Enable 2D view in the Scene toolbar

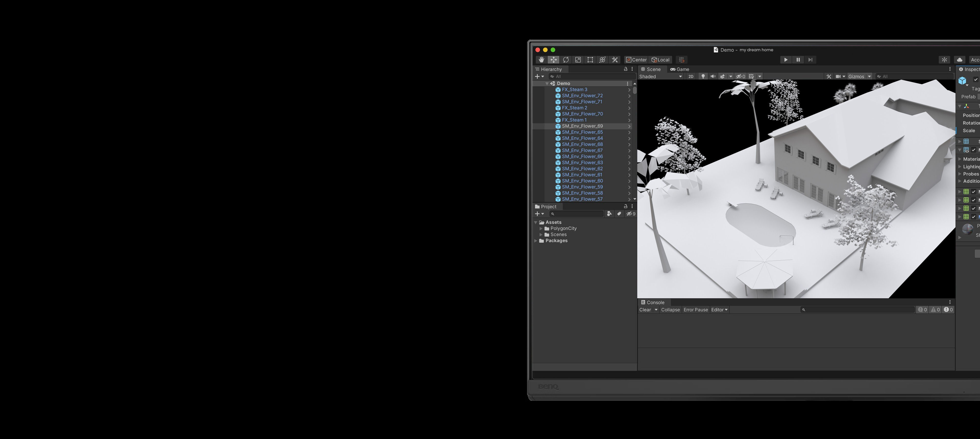tap(691, 76)
